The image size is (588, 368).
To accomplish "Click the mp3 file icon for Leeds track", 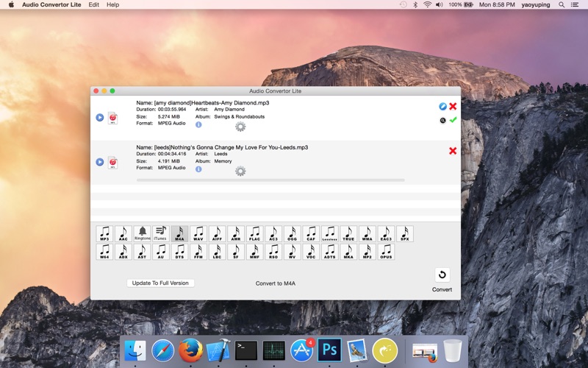I will tap(113, 162).
